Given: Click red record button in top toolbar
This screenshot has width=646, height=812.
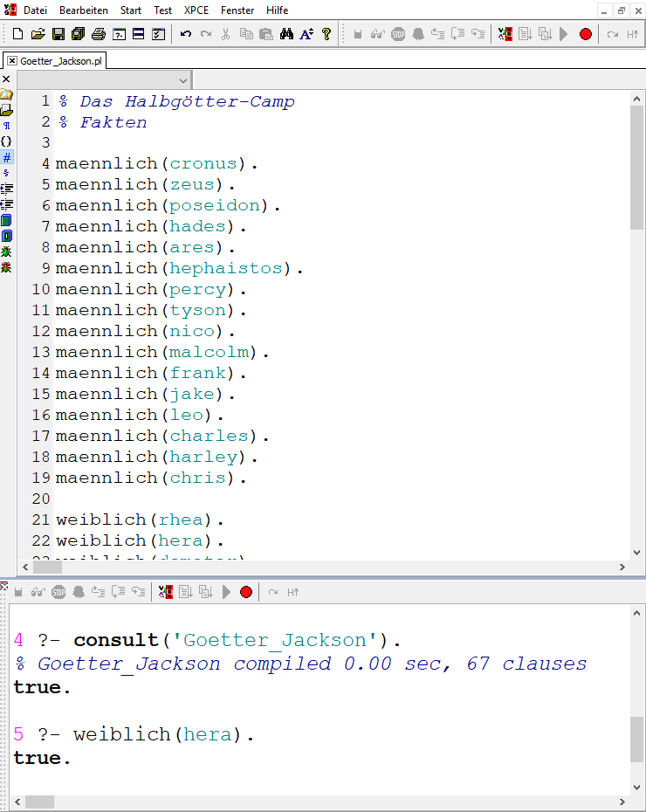Looking at the screenshot, I should [x=586, y=34].
